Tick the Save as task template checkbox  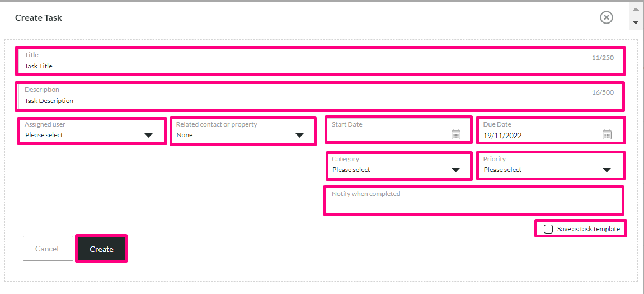click(548, 229)
